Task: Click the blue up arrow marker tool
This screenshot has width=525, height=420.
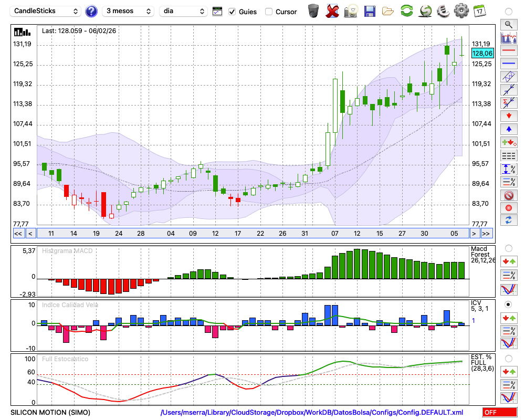Action: click(508, 128)
